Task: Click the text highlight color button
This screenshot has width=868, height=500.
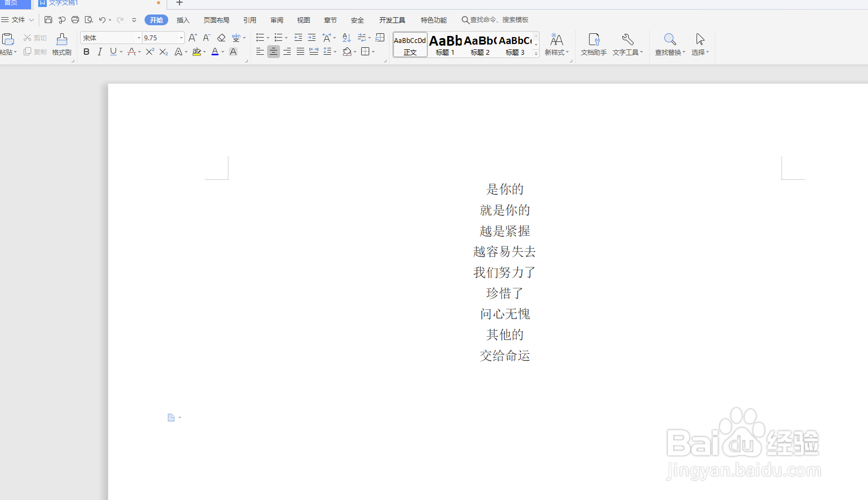Action: point(197,52)
